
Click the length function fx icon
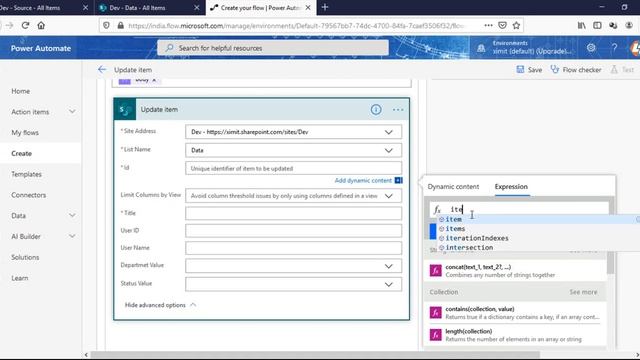pos(436,335)
